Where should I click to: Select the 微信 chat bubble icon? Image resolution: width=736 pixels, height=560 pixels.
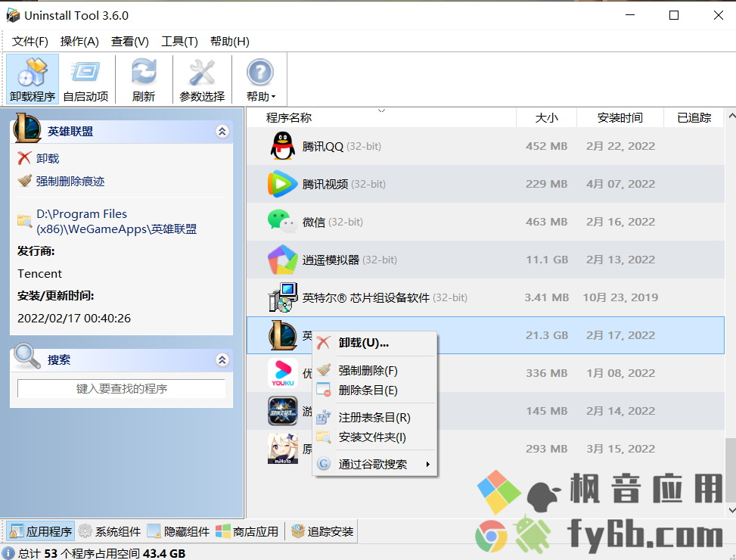(x=283, y=222)
